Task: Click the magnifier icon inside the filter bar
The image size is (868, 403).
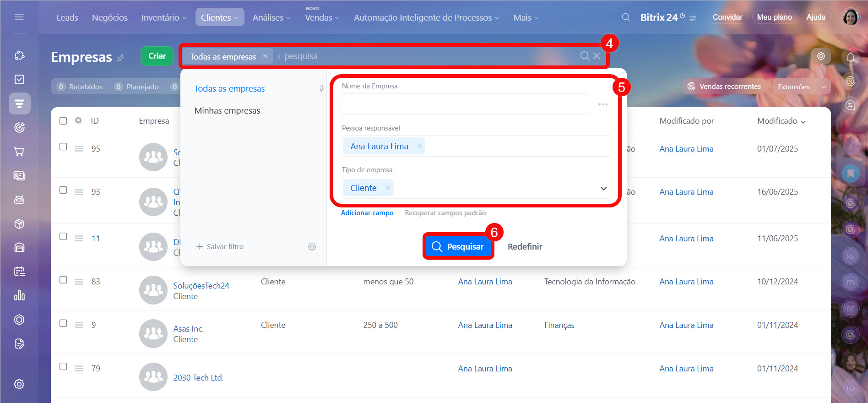Action: point(585,56)
